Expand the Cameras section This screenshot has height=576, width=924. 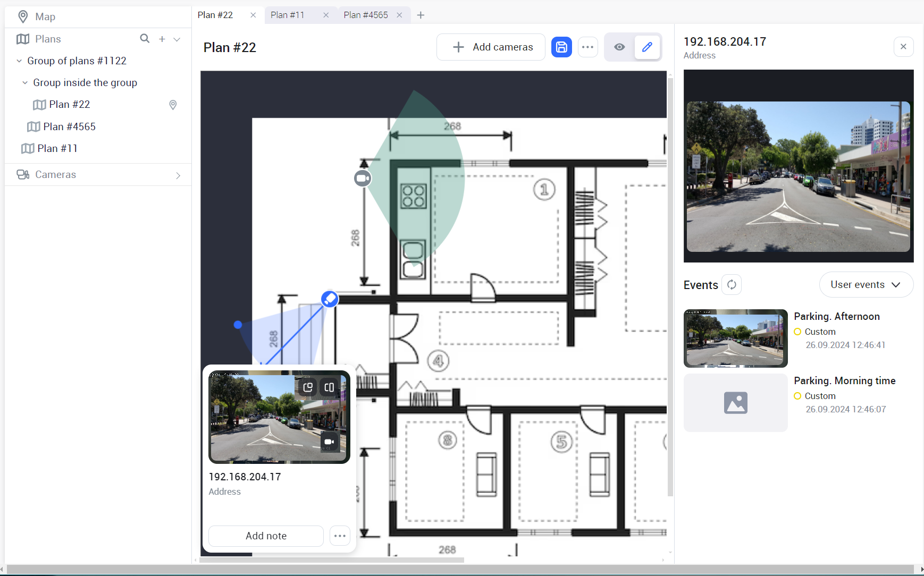(x=178, y=175)
